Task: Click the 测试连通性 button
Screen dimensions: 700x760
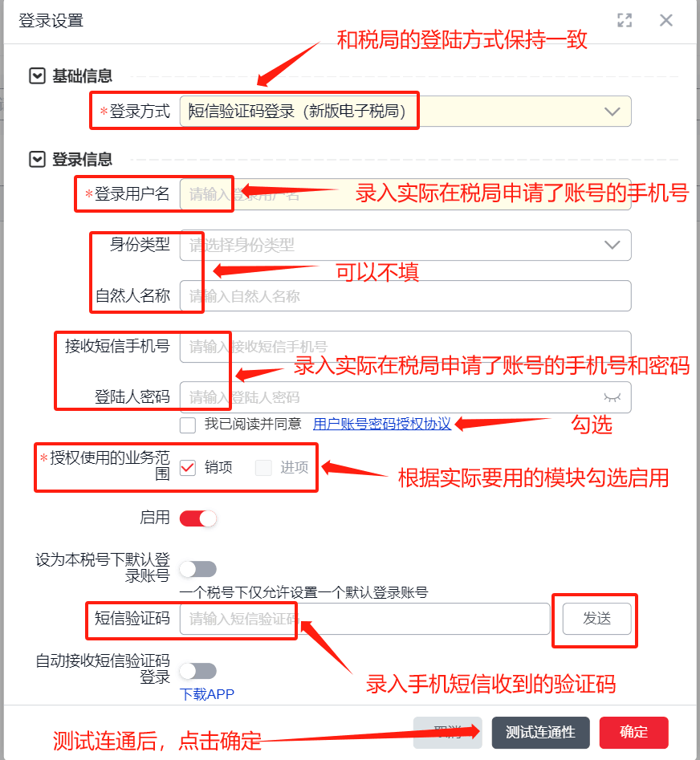Action: click(540, 733)
